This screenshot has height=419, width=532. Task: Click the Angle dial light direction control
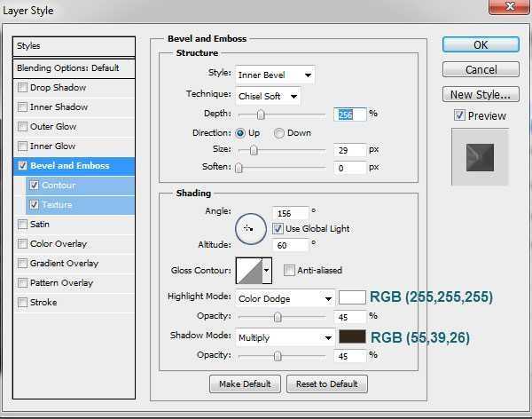point(250,228)
